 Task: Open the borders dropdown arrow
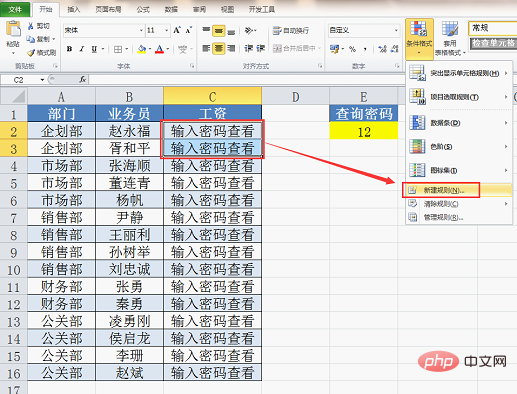127,49
